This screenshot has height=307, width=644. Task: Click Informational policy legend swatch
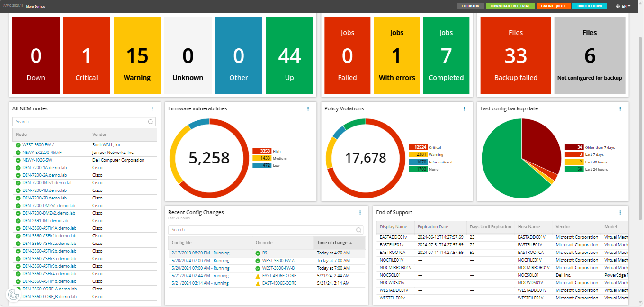point(418,162)
